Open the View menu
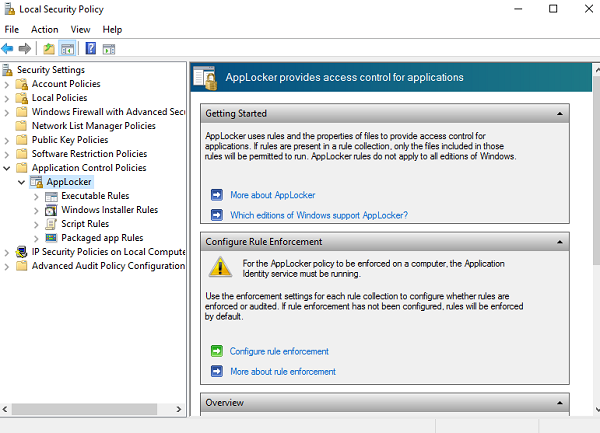Screen dimensions: 600x433 [83, 29]
